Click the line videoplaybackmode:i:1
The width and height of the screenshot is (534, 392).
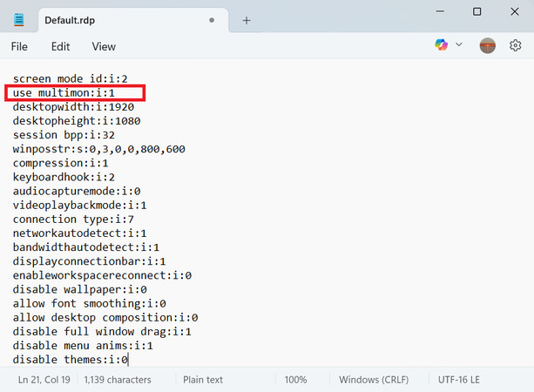coord(79,206)
